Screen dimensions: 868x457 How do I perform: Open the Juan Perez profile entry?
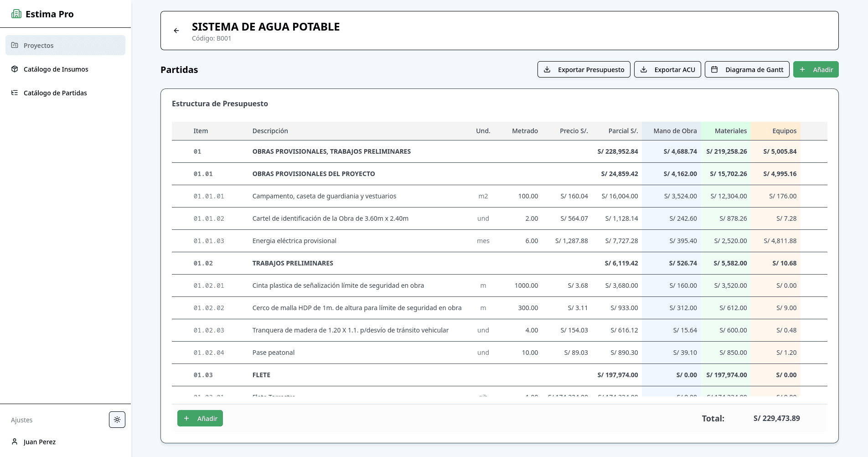65,441
